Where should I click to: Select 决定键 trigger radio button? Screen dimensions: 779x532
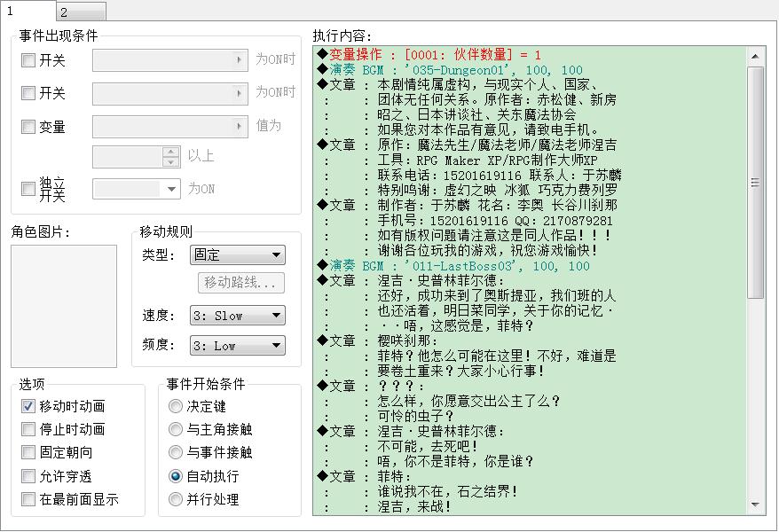click(x=176, y=406)
